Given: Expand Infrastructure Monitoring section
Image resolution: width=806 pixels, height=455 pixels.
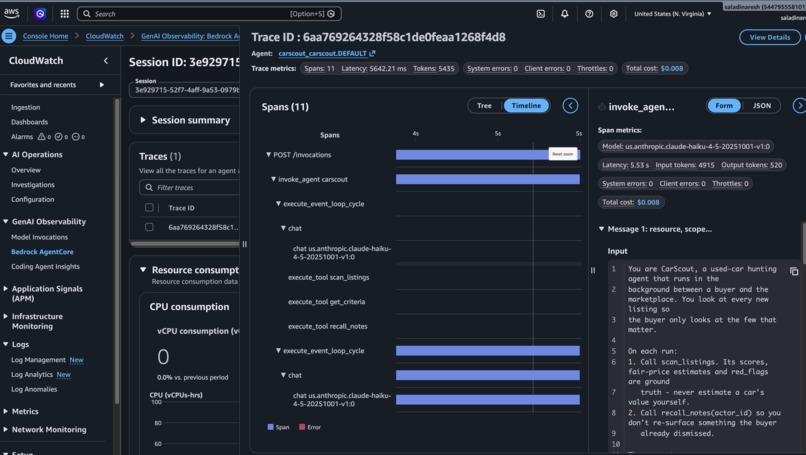Looking at the screenshot, I should pyautogui.click(x=6, y=316).
